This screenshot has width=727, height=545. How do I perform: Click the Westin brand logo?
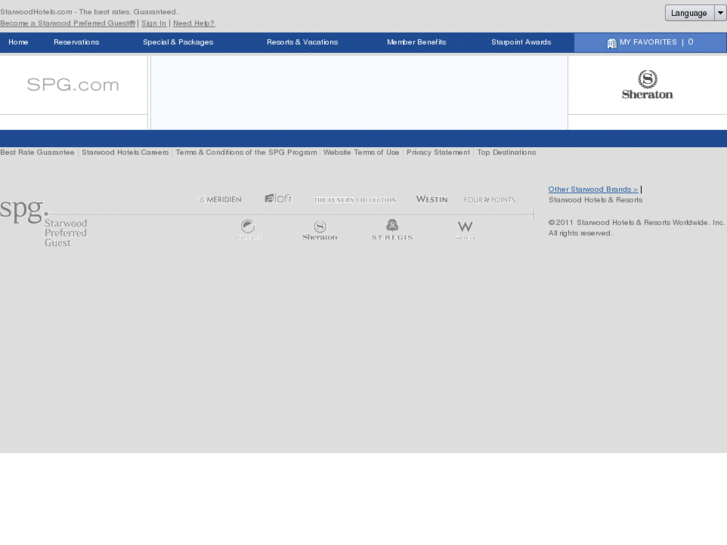(432, 199)
